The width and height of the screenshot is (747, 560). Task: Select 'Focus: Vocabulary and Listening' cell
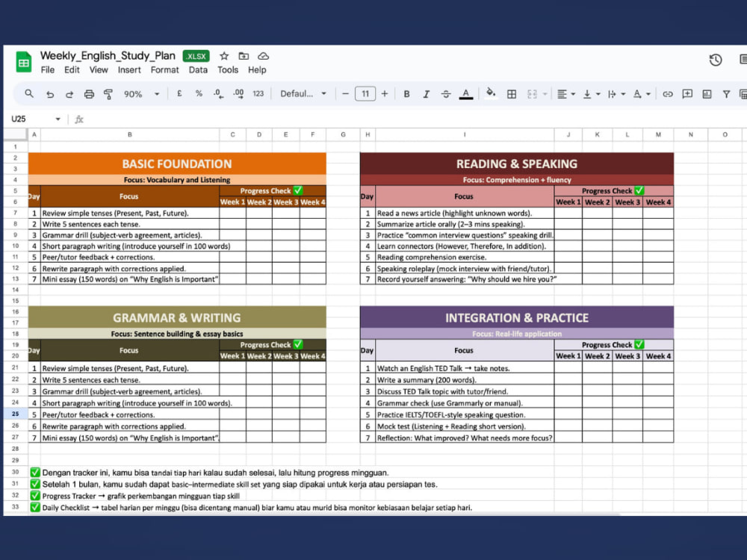[177, 180]
